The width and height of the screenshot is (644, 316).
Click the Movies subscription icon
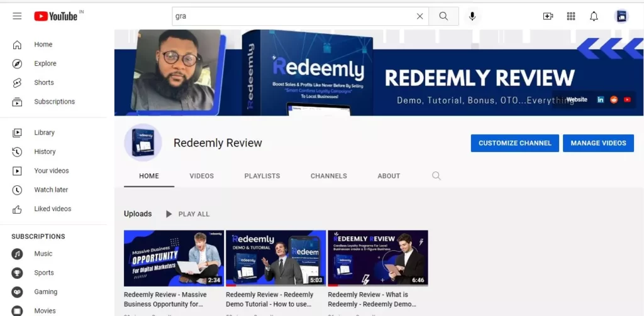pos(17,311)
